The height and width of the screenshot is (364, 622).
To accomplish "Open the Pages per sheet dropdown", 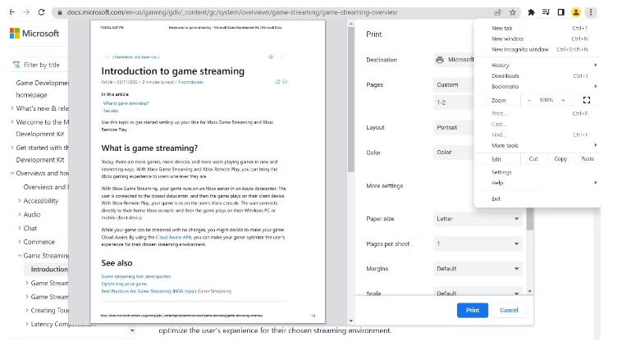I will click(x=478, y=243).
